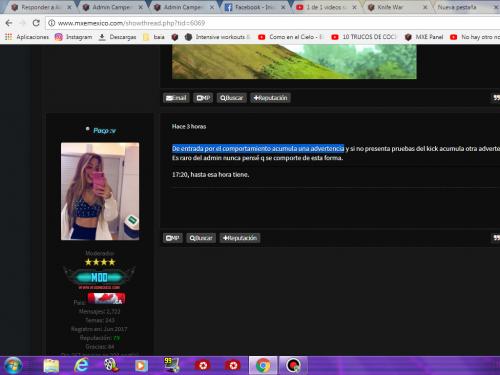The image size is (500, 375).
Task: Switch to the Knife War tab
Action: [x=398, y=7]
